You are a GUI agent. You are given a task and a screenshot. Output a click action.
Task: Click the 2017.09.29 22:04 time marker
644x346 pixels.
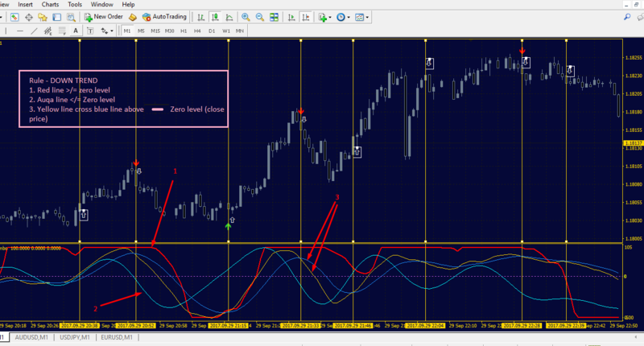pos(425,325)
